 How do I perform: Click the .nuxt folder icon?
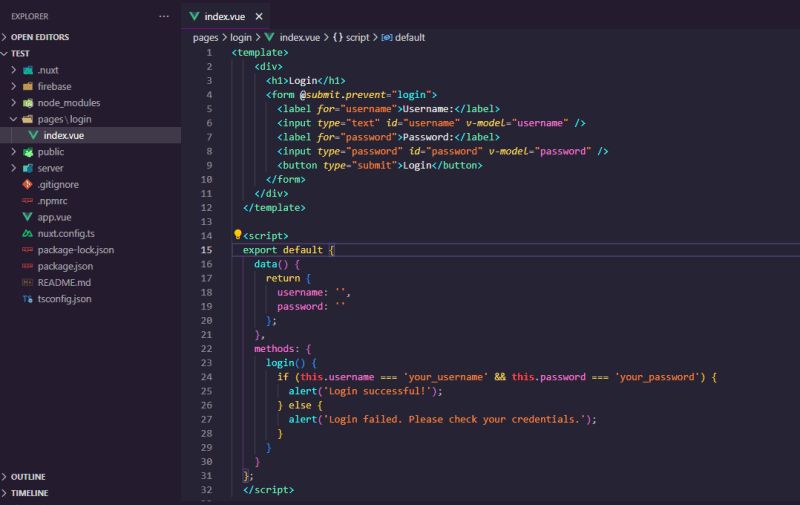coord(28,70)
